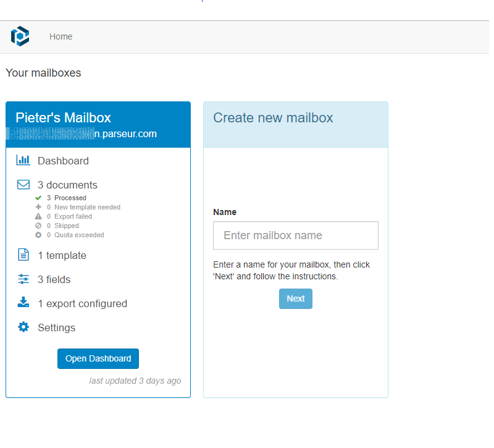494x448 pixels.
Task: Open the 1 template link
Action: point(62,255)
